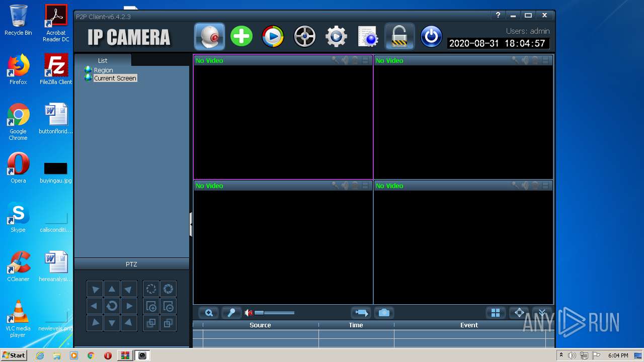
Task: Collapse the left panel via side handle
Action: (191, 224)
